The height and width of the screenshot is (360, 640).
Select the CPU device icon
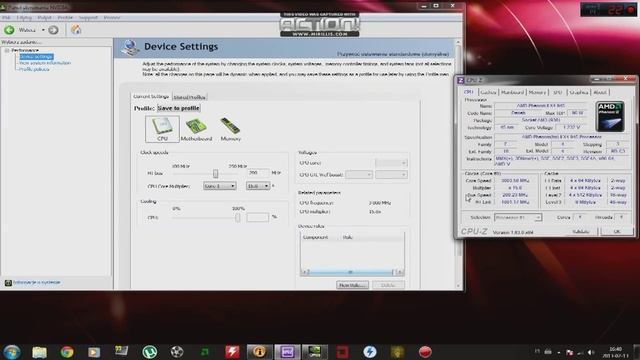[162, 129]
